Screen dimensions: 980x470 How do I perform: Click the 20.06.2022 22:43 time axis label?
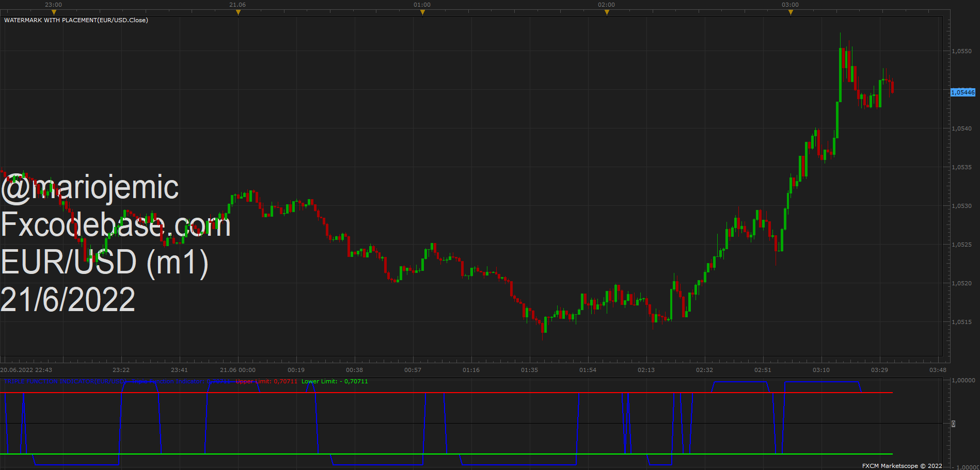[26, 370]
